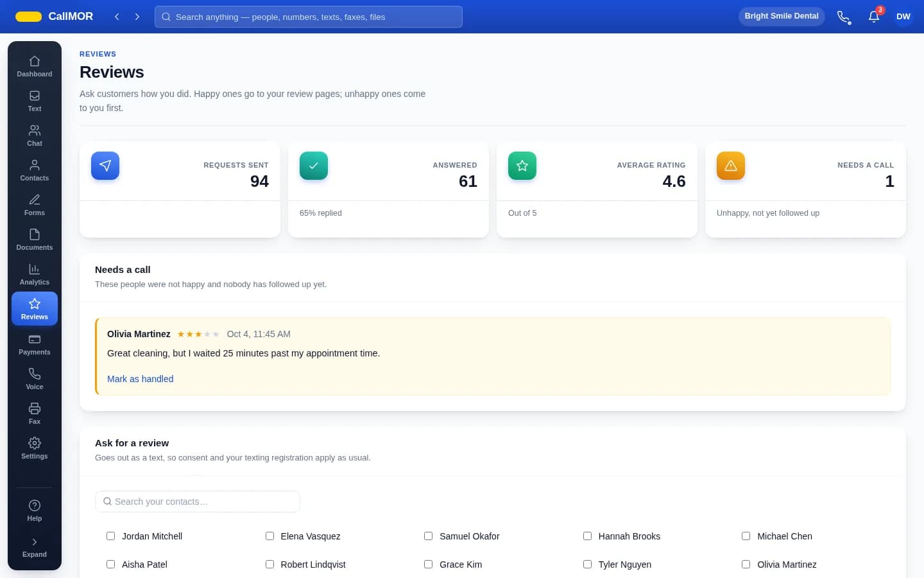Check the Hannah Brooks checkbox

tap(587, 536)
